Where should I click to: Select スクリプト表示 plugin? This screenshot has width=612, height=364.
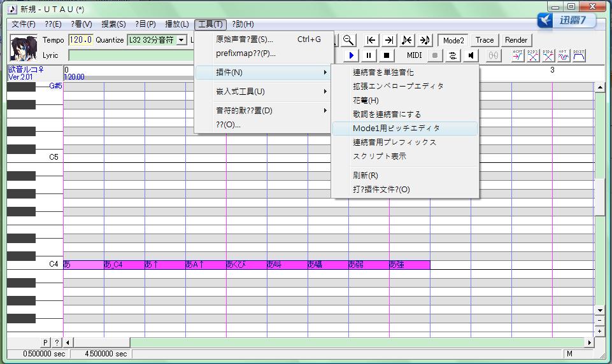(x=405, y=157)
